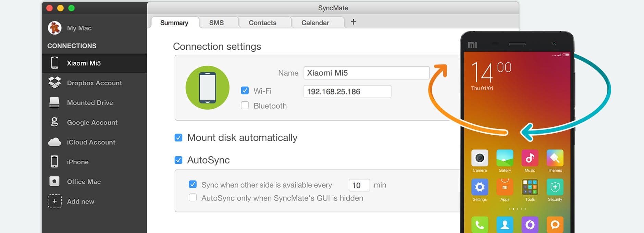This screenshot has height=233, width=644.
Task: Enable the Bluetooth checkbox
Action: (x=245, y=106)
